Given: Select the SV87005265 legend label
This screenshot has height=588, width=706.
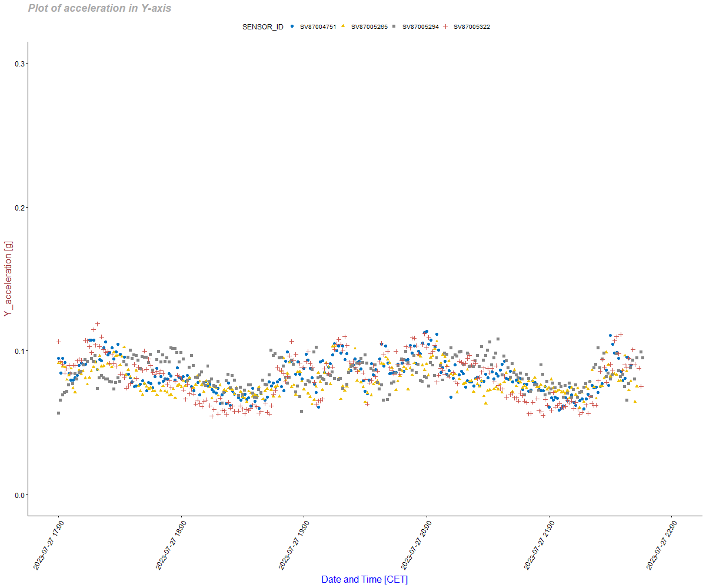Looking at the screenshot, I should pos(369,27).
